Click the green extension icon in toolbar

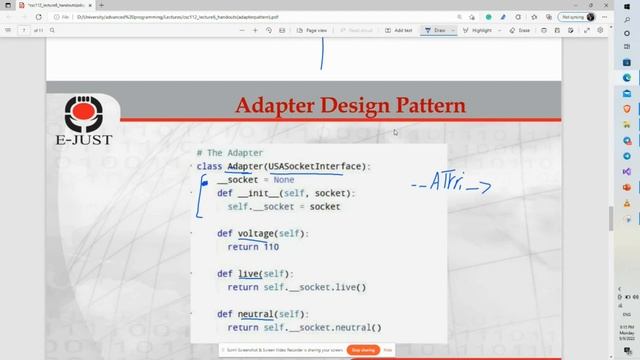pyautogui.click(x=488, y=17)
